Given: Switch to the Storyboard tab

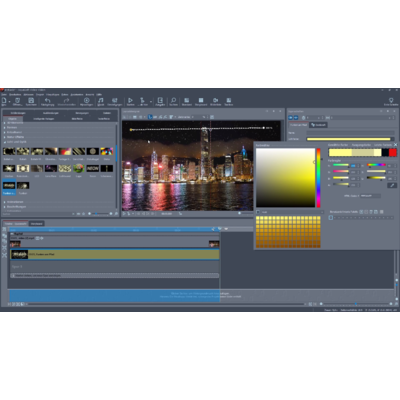Looking at the screenshot, I should [37, 224].
